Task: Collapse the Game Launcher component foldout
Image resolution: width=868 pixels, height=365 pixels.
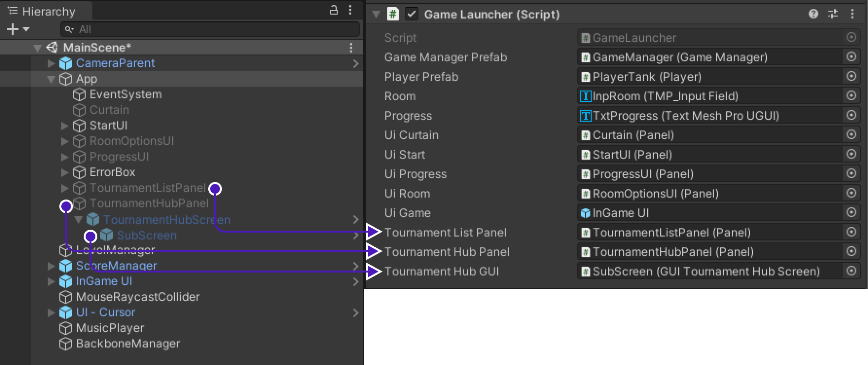Action: point(376,14)
